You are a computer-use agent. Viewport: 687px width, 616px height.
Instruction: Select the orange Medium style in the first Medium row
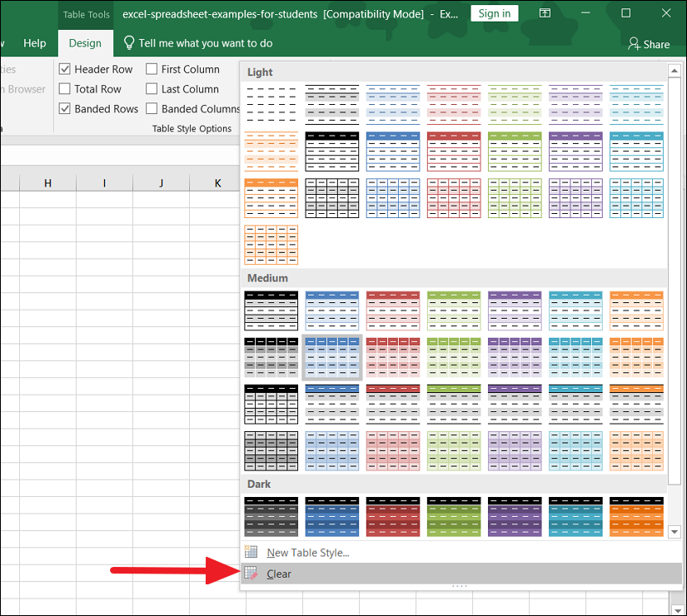tap(636, 310)
